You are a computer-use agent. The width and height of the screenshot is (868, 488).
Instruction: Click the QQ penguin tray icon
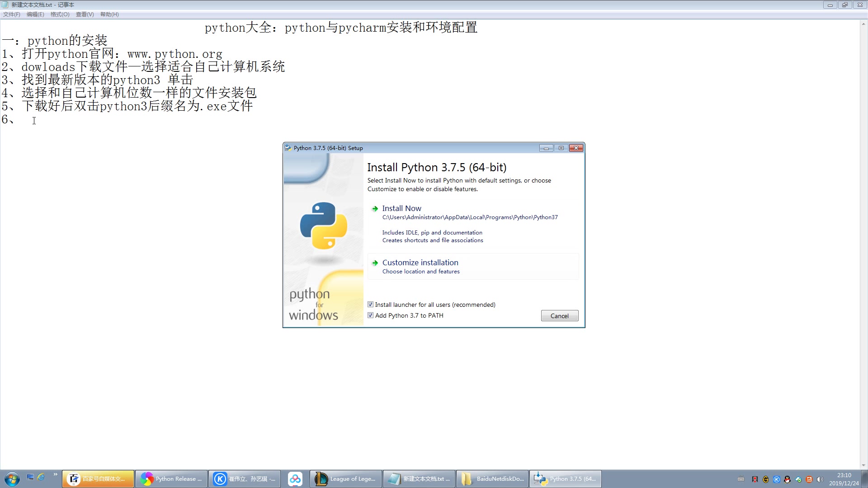point(787,479)
